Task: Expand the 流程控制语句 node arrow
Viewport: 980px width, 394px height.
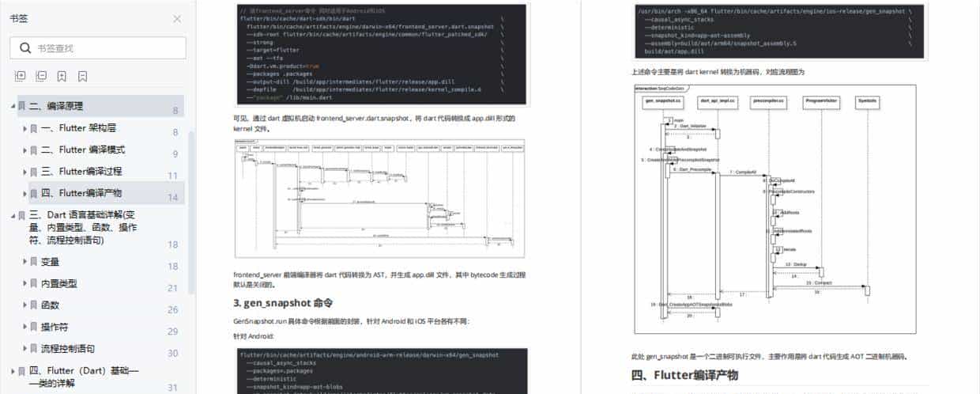Action: pyautogui.click(x=24, y=349)
